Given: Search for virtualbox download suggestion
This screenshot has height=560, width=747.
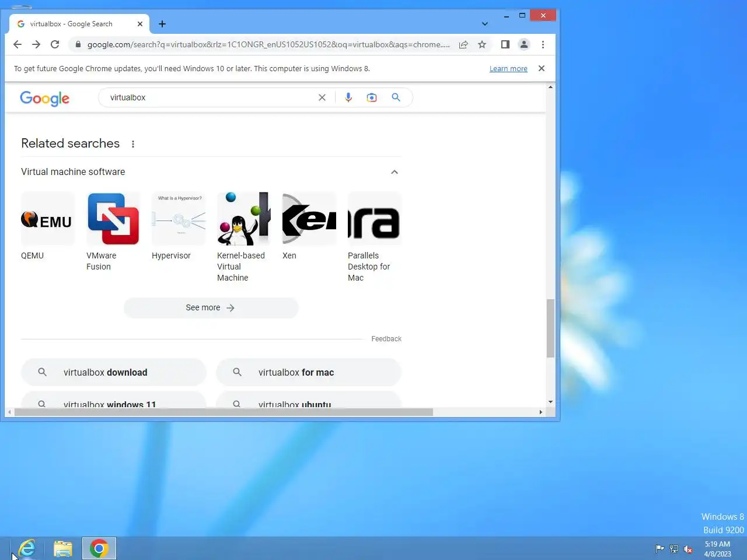Looking at the screenshot, I should click(x=114, y=372).
